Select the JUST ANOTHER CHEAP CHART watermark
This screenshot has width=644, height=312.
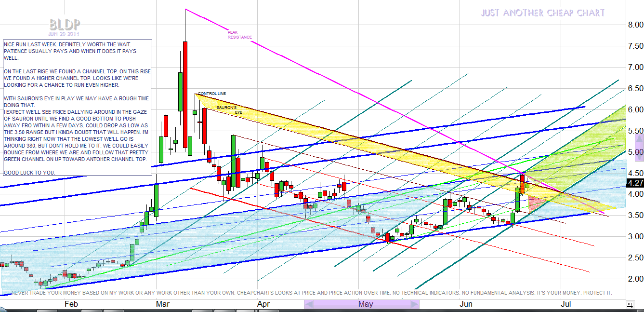(542, 13)
